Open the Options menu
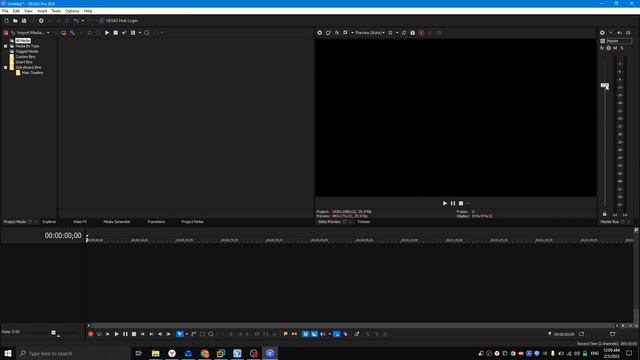Screen dimensions: 640x360 coord(72,11)
